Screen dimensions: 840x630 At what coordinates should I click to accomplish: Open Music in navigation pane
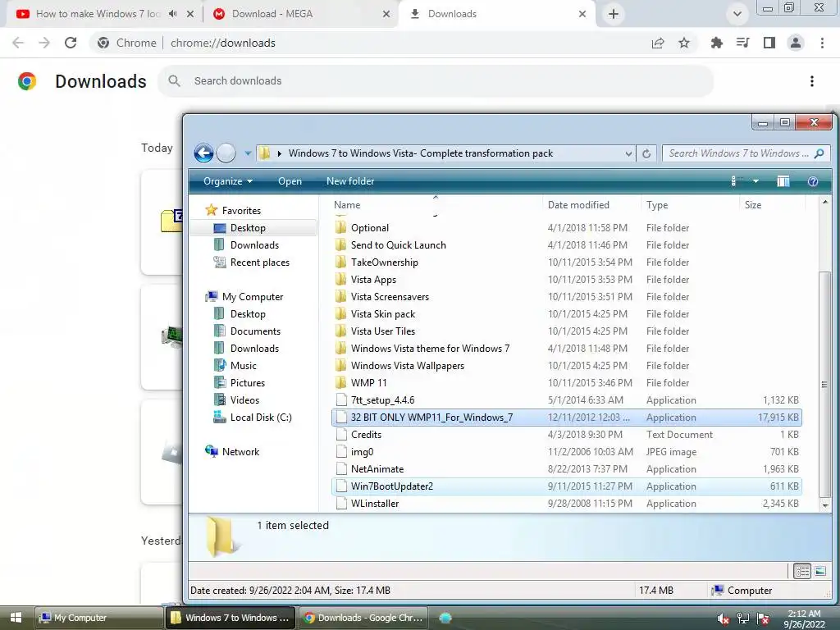(243, 365)
